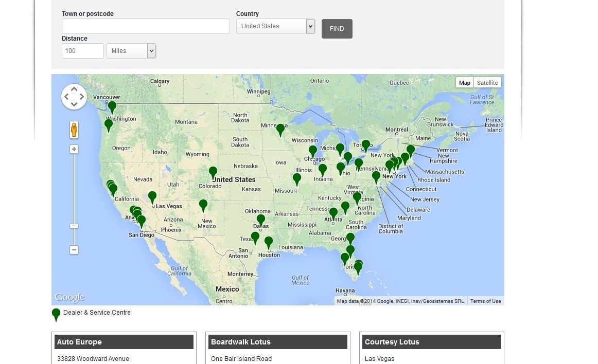Open the Miles distance unit dropdown
This screenshot has width=598, height=364.
131,51
